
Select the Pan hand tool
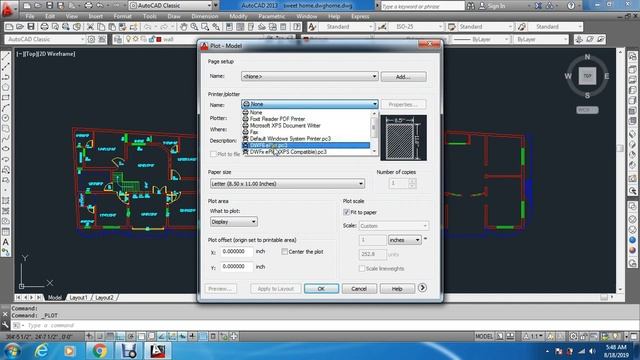point(184,27)
